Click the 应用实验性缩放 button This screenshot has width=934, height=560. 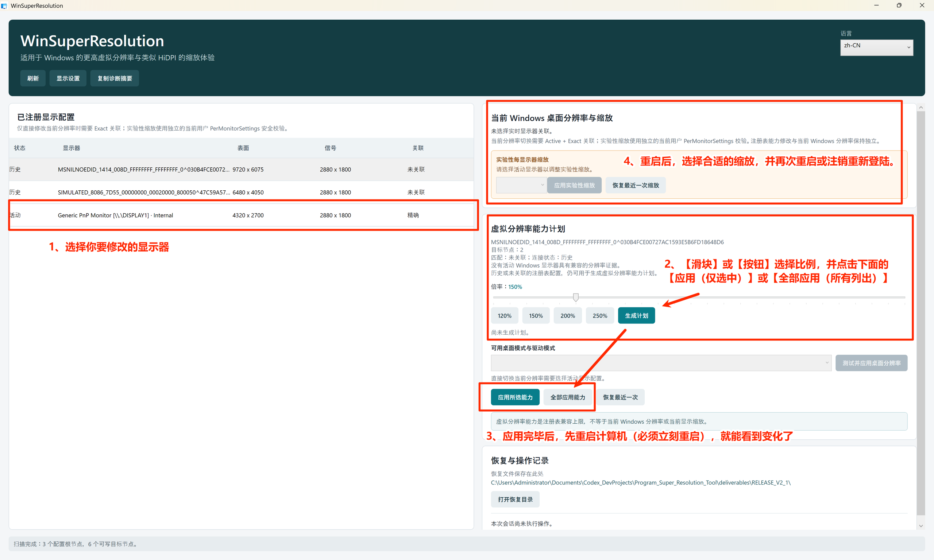click(574, 185)
